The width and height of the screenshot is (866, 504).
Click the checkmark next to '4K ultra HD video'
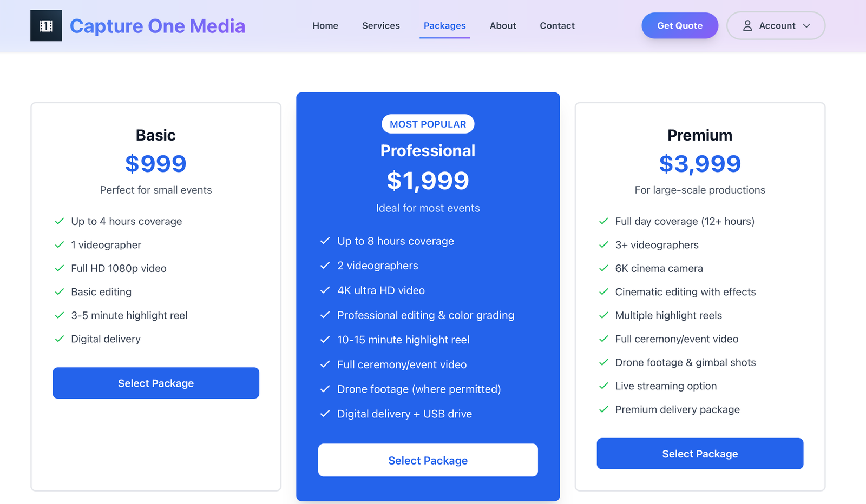point(325,290)
